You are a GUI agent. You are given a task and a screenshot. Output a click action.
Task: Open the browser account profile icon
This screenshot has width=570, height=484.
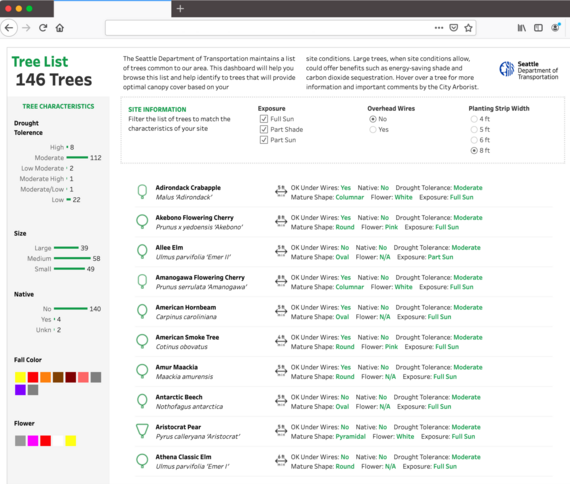(556, 27)
